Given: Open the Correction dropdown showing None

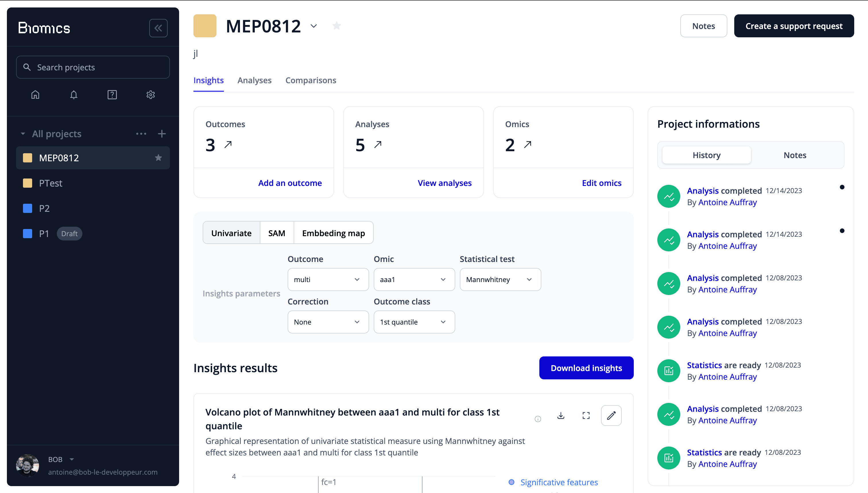Looking at the screenshot, I should pos(328,322).
